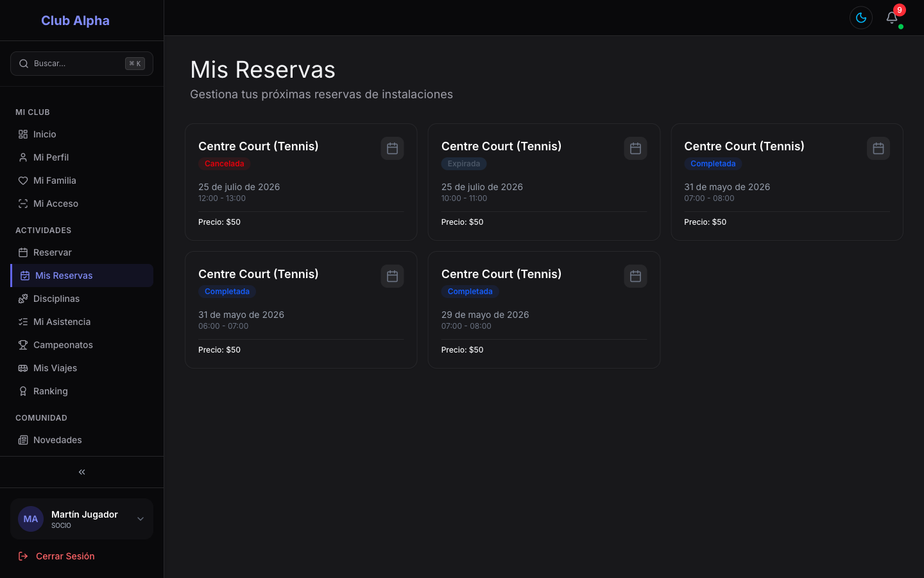The height and width of the screenshot is (578, 924).
Task: Open Disciplinas page
Action: pyautogui.click(x=81, y=299)
